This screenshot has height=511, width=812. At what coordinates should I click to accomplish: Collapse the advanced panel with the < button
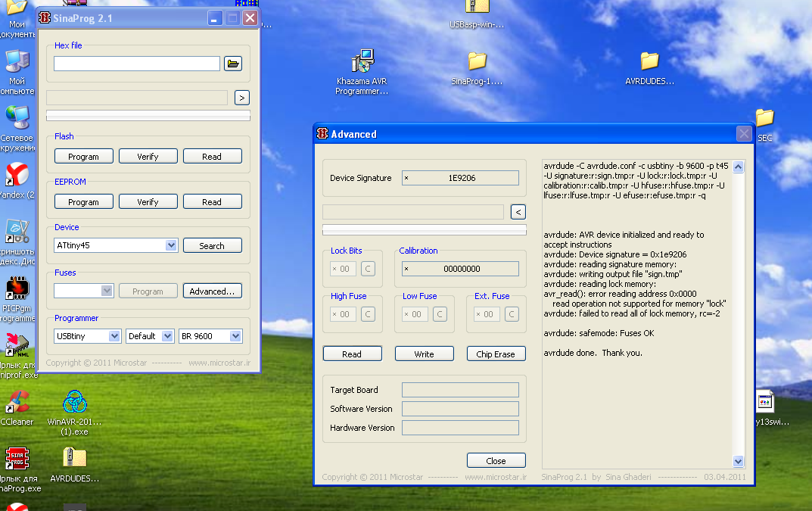(x=518, y=211)
